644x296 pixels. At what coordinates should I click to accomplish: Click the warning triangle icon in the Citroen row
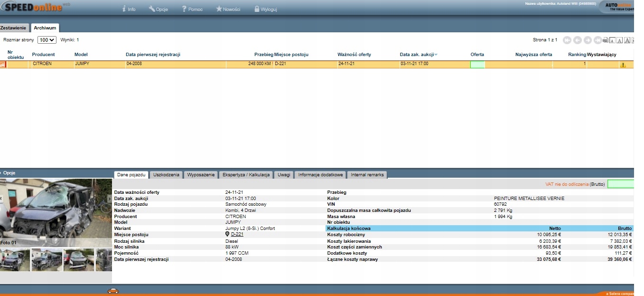(623, 65)
